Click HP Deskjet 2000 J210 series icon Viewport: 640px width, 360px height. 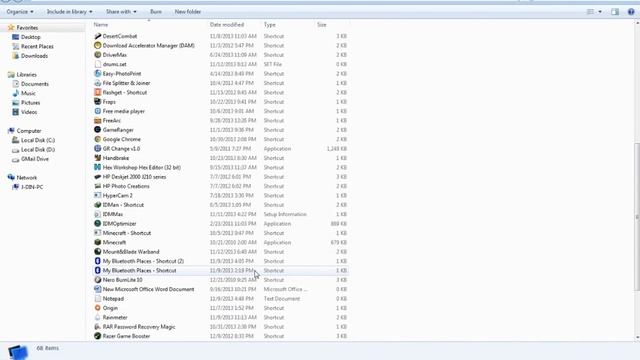click(98, 177)
